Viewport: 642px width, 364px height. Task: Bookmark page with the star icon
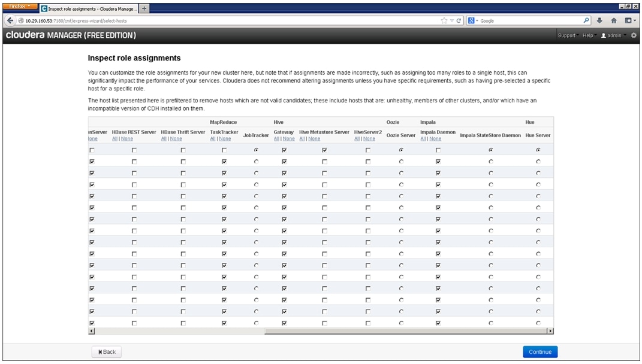(x=444, y=20)
